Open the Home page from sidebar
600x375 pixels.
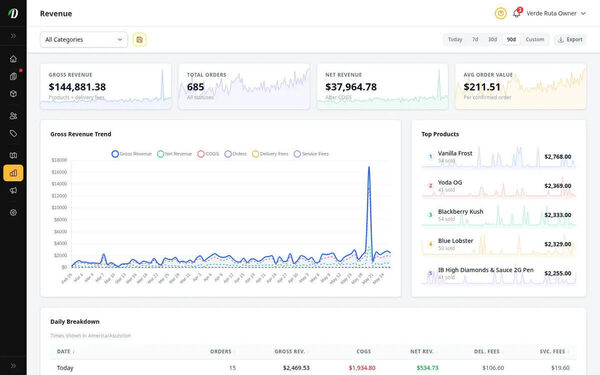pos(13,59)
